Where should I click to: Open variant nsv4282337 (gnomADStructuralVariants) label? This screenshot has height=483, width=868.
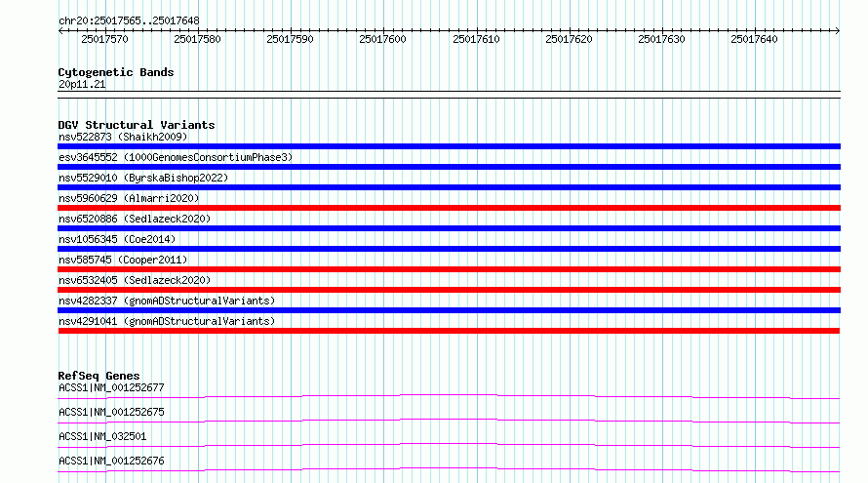(167, 301)
